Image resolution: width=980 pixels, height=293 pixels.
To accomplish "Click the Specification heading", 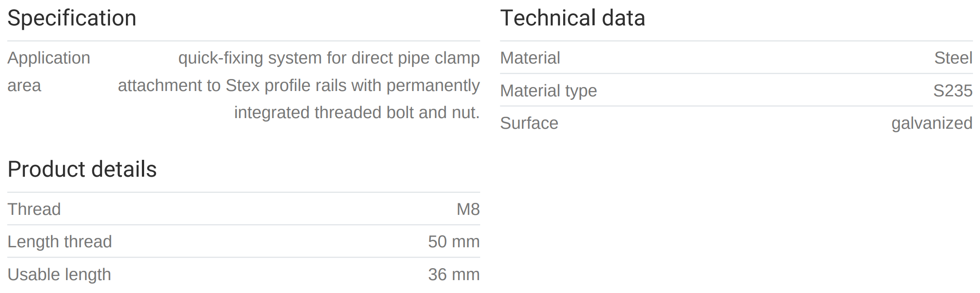I will click(72, 19).
